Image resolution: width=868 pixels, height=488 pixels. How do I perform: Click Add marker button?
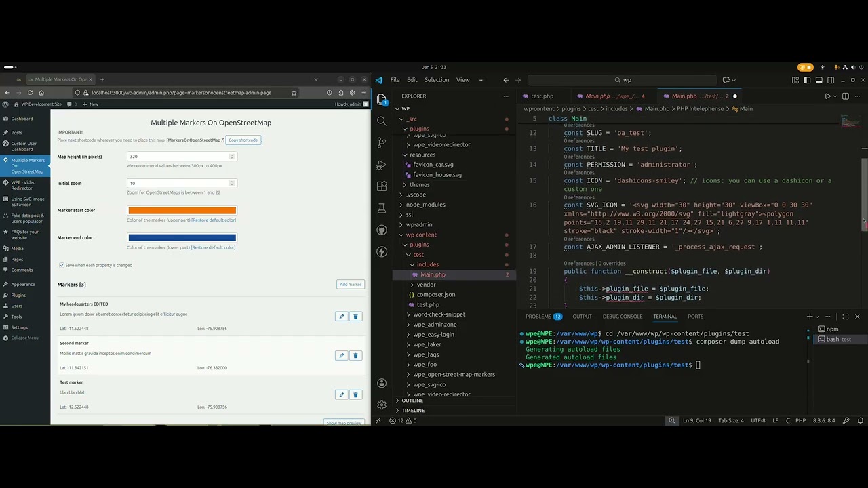coord(351,285)
